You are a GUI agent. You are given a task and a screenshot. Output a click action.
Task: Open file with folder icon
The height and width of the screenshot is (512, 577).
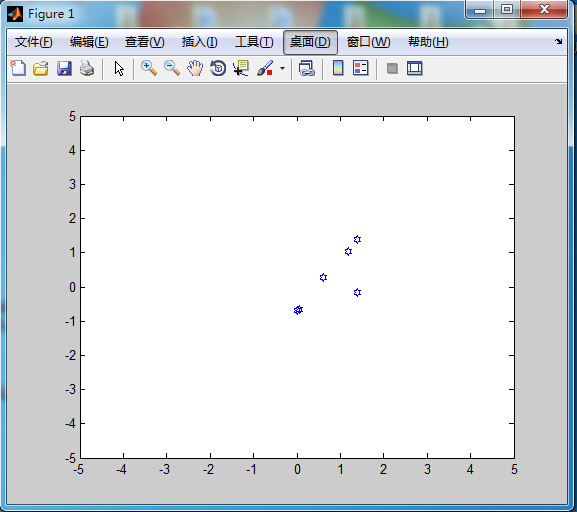coord(41,68)
